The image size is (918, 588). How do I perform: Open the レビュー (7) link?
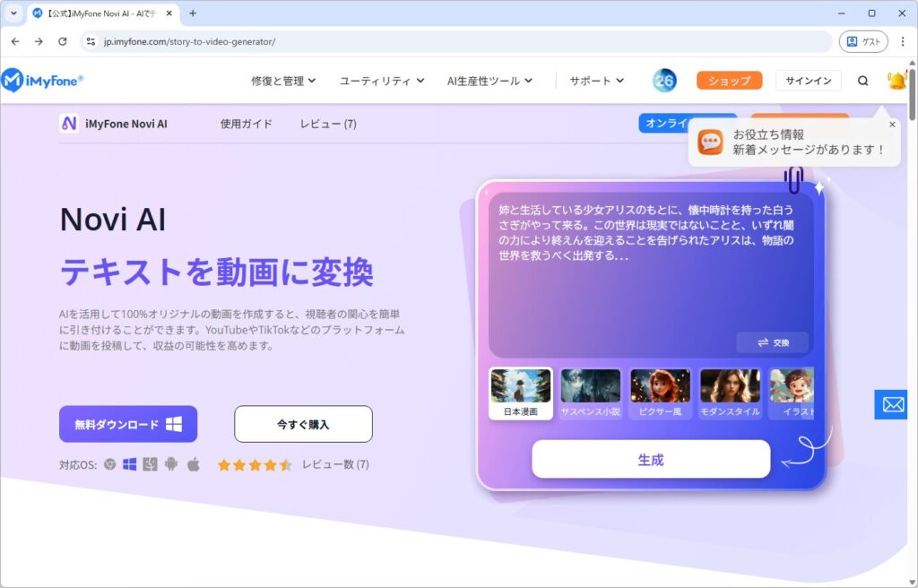coord(328,124)
